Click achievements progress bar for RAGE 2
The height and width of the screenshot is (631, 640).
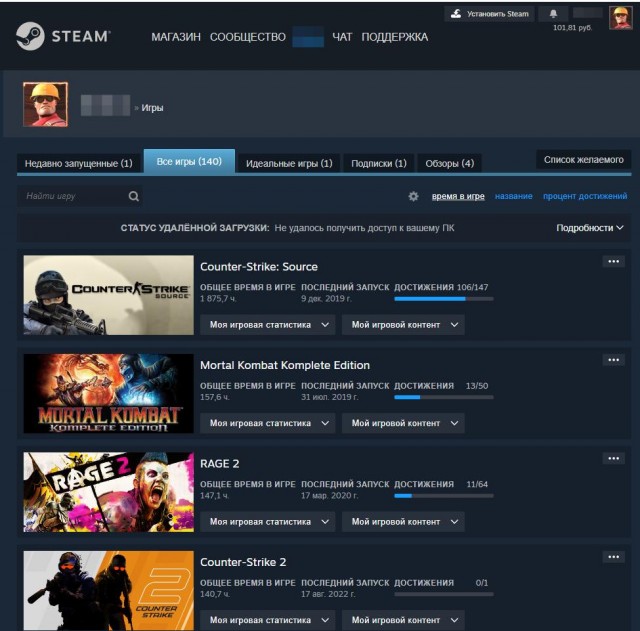click(x=444, y=496)
